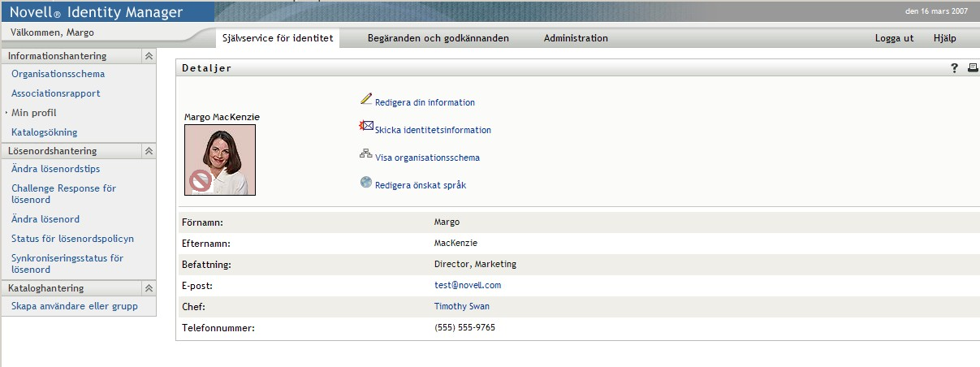
Task: Click the Befattning label
Action: (206, 265)
